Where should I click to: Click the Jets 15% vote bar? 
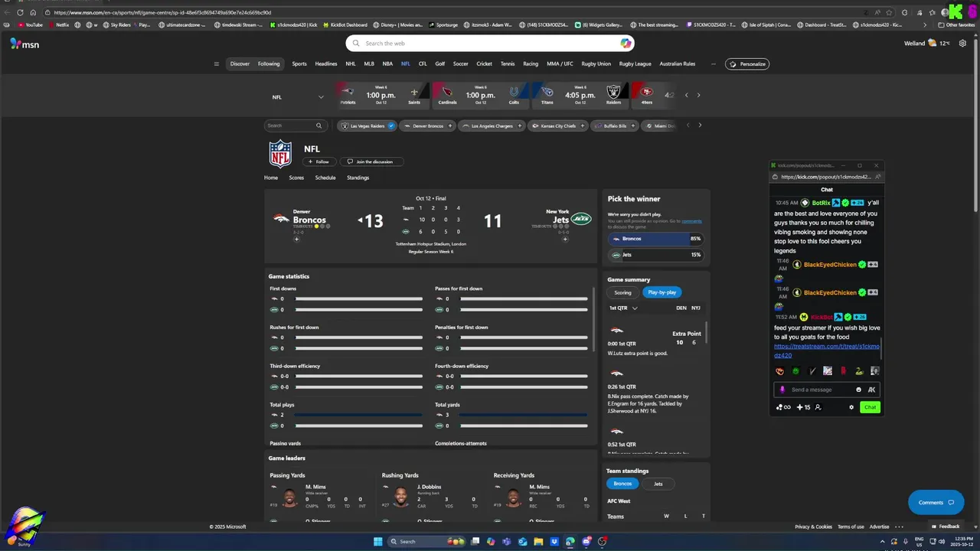[x=655, y=255]
